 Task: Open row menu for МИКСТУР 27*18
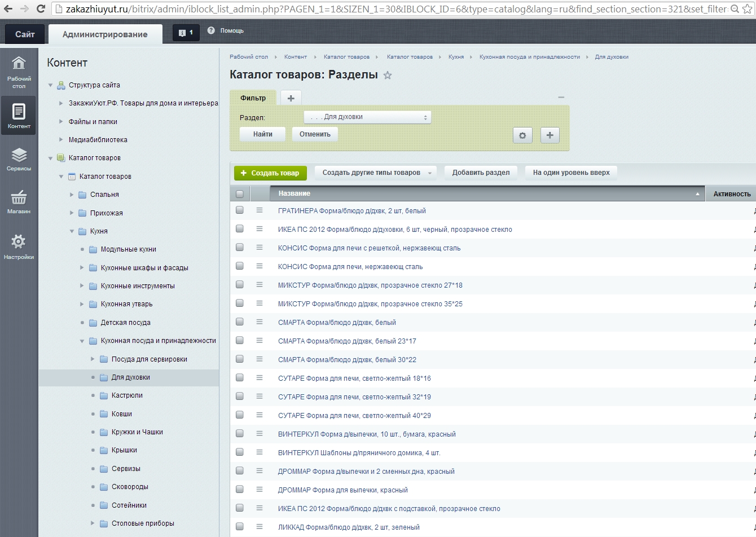(x=260, y=284)
